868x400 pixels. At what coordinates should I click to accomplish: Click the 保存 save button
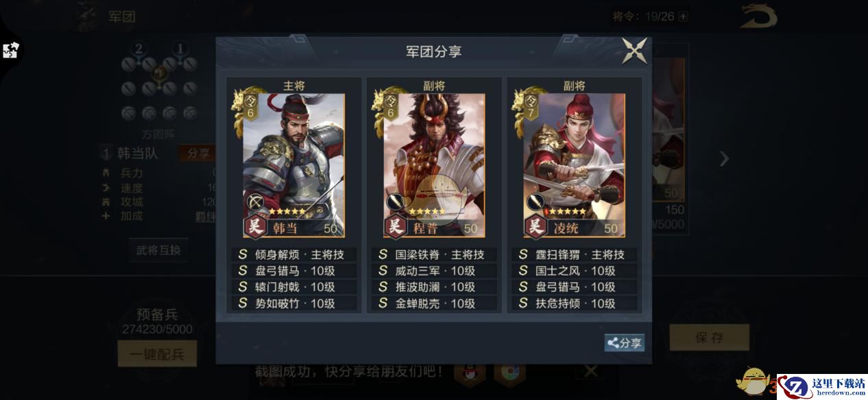(x=709, y=338)
